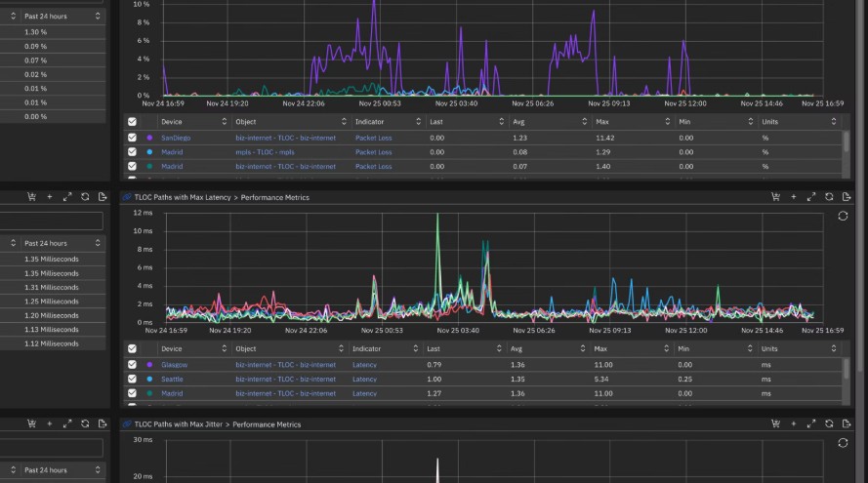Add the left latency list widget to cart

(32, 197)
